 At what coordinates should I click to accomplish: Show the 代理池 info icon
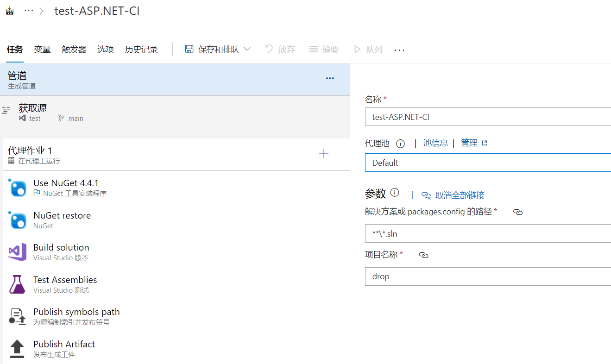401,144
